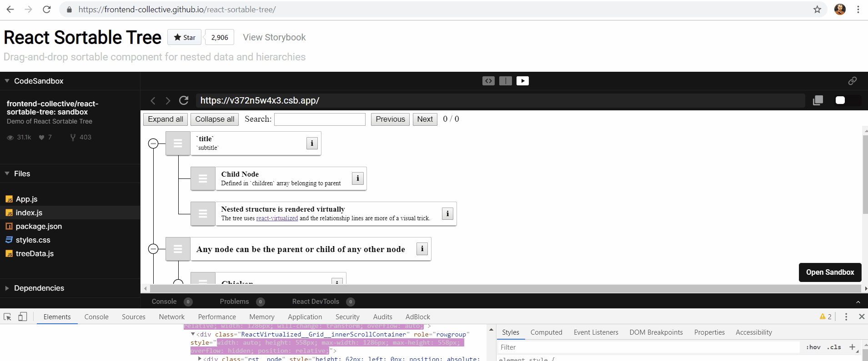868x361 pixels.
Task: Expand the rst__node div in Elements
Action: (200, 359)
